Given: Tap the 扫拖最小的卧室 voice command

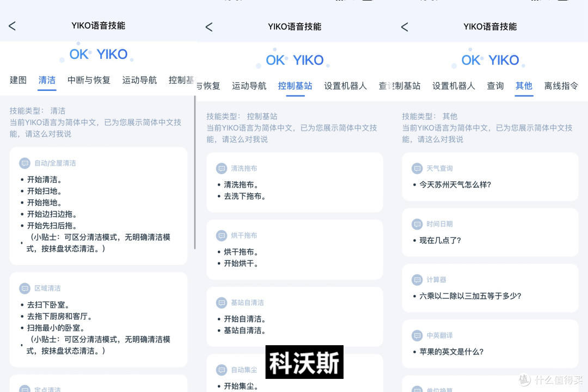Looking at the screenshot, I should click(56, 328).
